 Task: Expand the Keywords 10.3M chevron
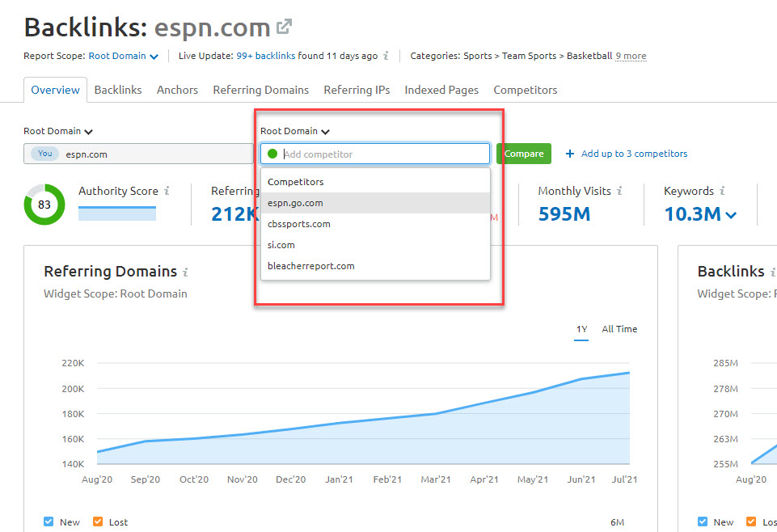pos(731,215)
